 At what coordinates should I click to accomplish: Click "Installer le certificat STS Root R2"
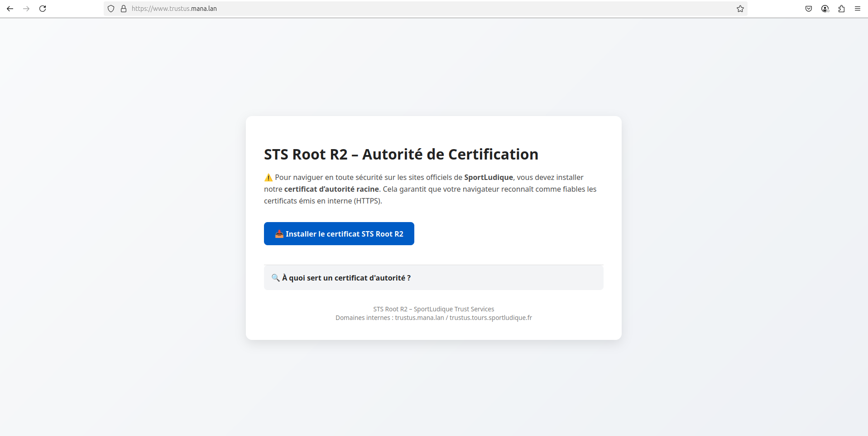click(x=339, y=233)
